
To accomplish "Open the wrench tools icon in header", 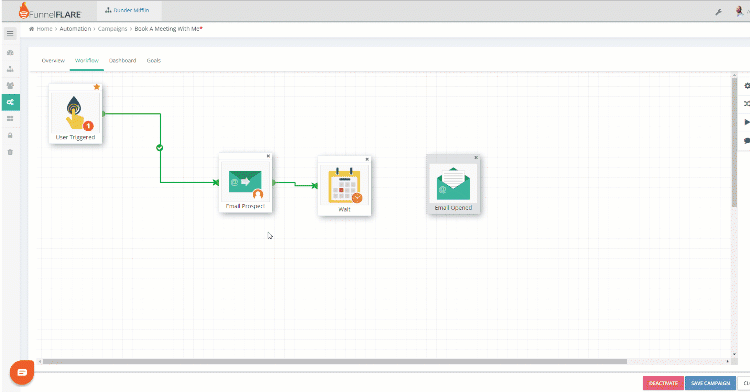I will (718, 12).
